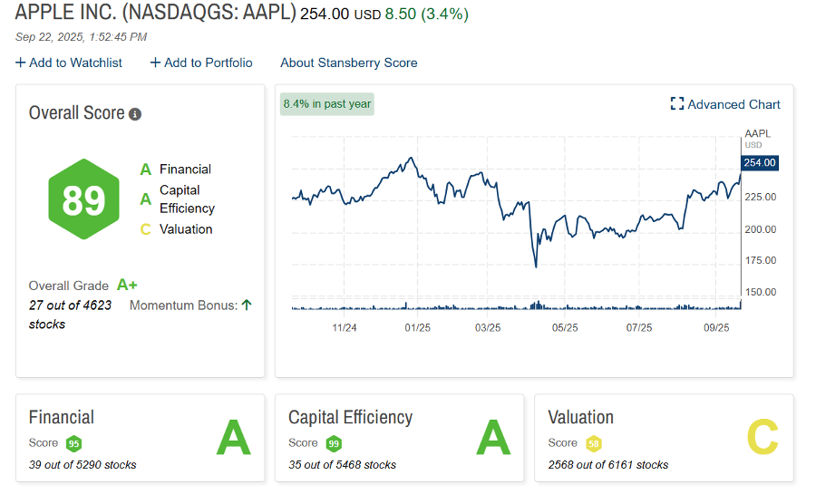Click the 254.00 price label on chart
This screenshot has height=504, width=816.
760,163
